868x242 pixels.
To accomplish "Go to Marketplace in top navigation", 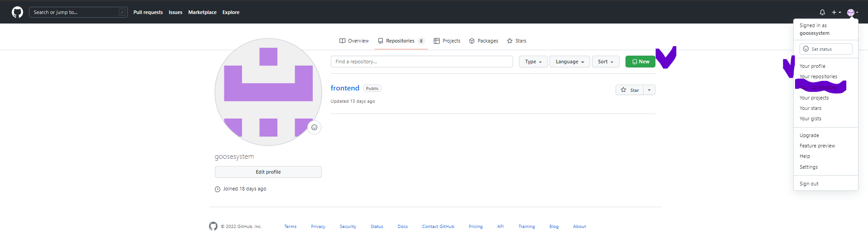I will (x=202, y=12).
